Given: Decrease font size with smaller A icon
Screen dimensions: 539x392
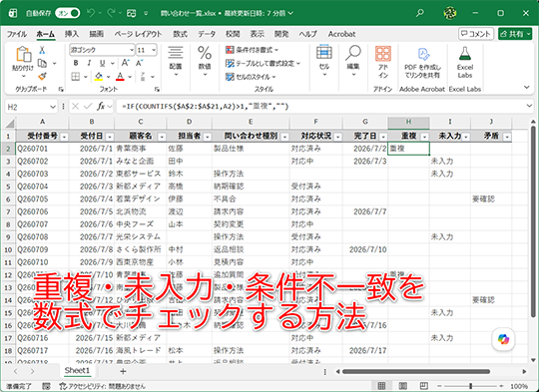Looking at the screenshot, I should click(139, 63).
